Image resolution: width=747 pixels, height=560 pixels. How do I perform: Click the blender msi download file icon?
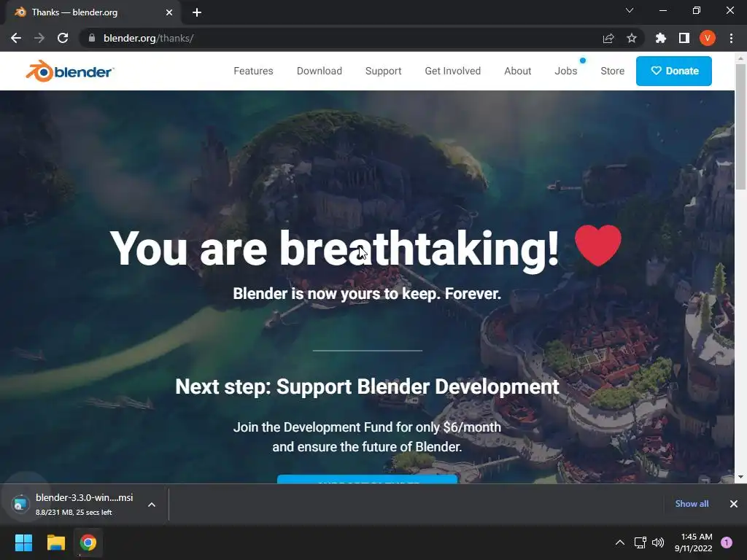(20, 504)
